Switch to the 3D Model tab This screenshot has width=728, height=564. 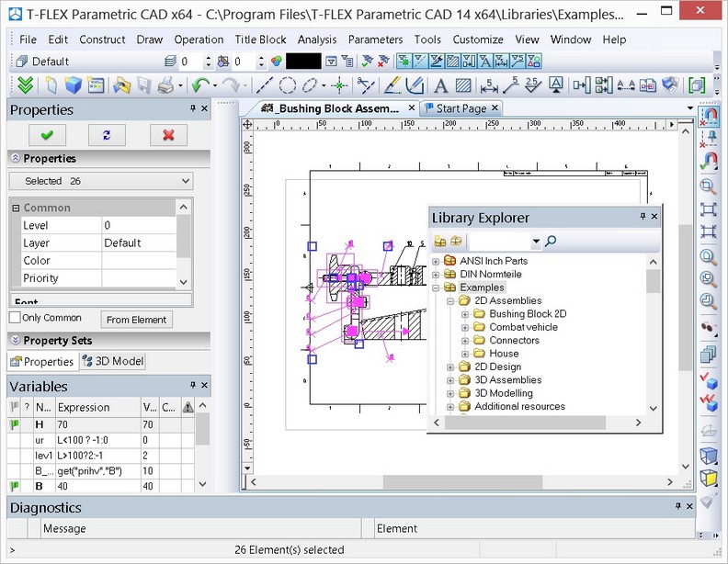click(x=113, y=361)
